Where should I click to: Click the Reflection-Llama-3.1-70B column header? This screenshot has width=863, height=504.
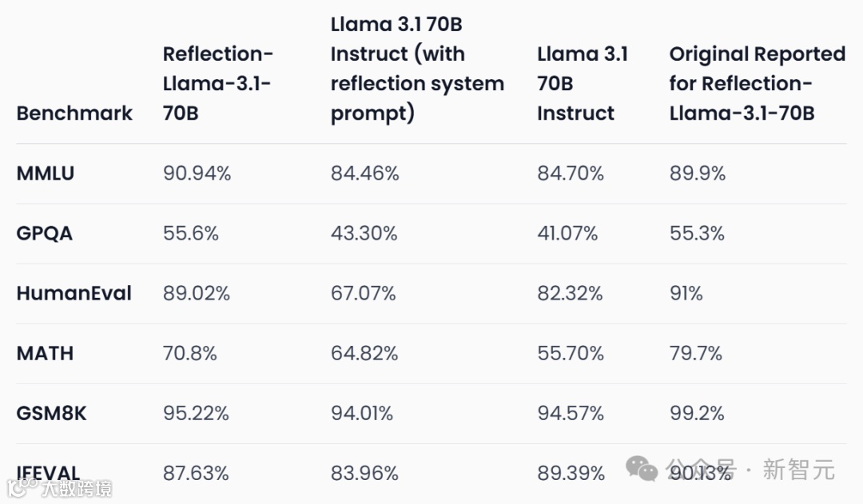click(x=217, y=83)
